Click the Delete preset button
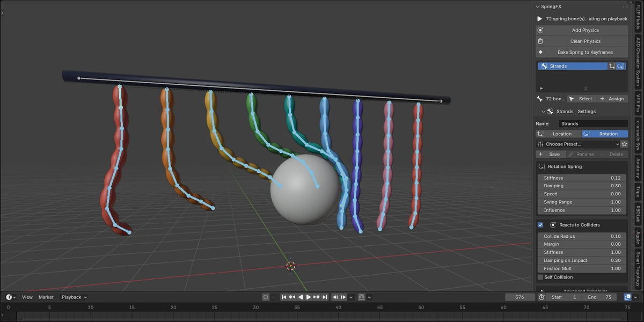This screenshot has height=322, width=644. pyautogui.click(x=612, y=154)
